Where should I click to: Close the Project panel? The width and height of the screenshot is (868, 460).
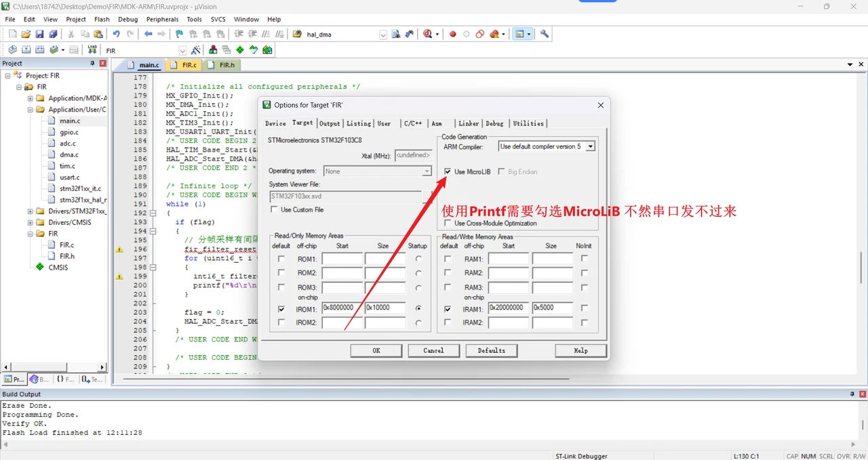[x=103, y=63]
